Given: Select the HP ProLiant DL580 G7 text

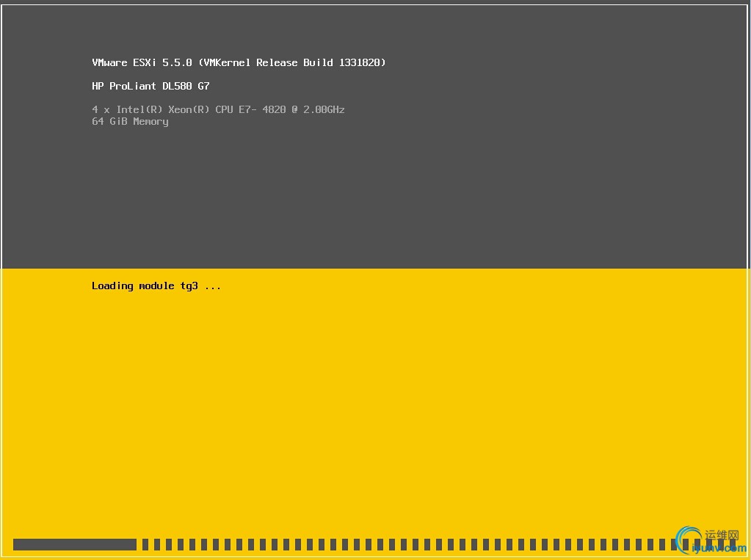Looking at the screenshot, I should (150, 86).
